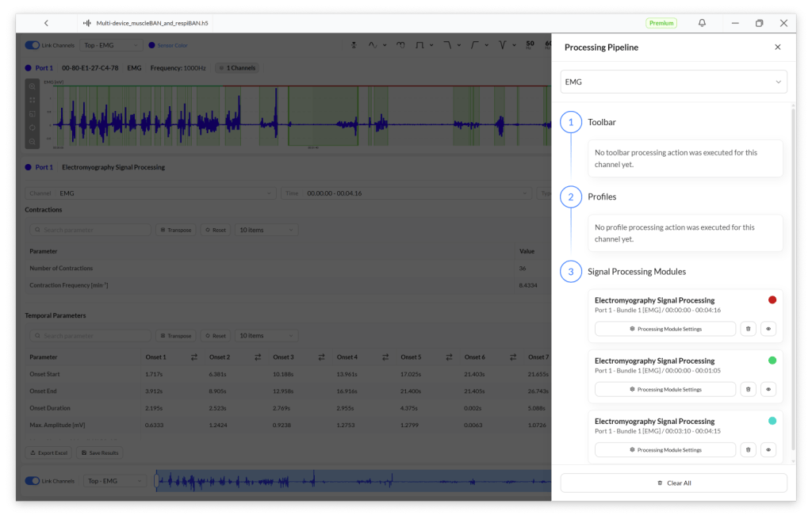Click Reset in the Contractions table

coord(216,231)
